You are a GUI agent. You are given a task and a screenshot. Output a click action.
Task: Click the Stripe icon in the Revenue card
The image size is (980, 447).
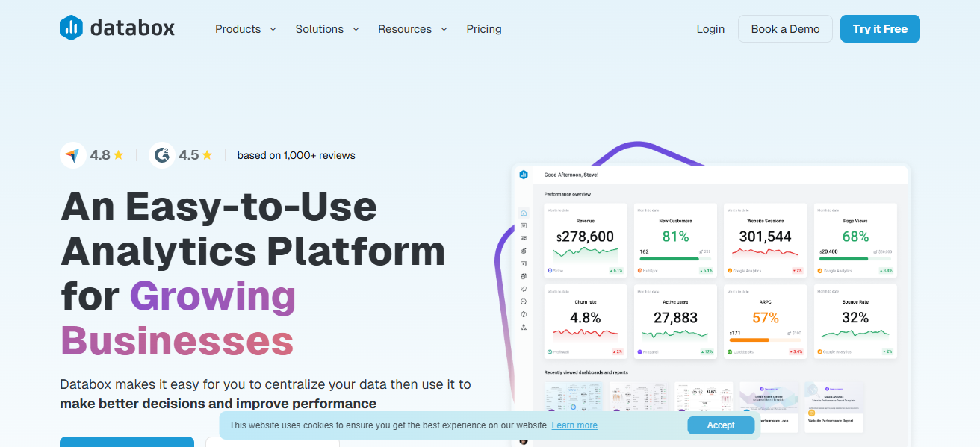[550, 270]
